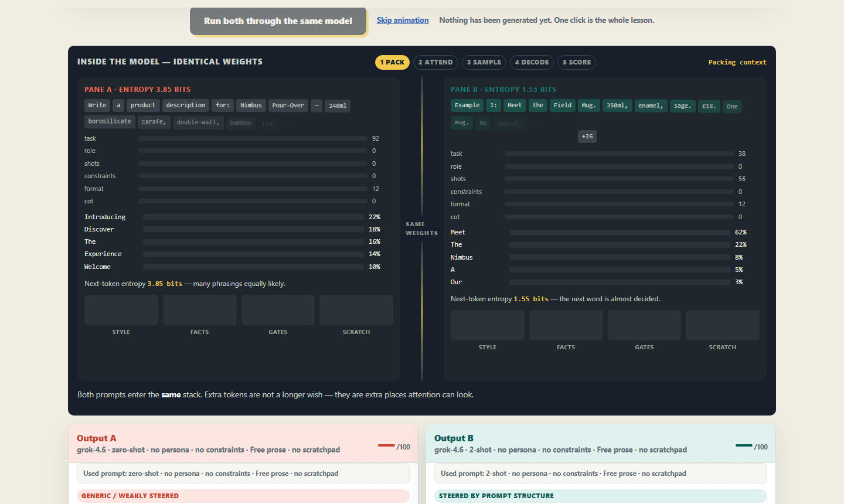Click the 'Welcome' probability bar
The height and width of the screenshot is (504, 844).
tap(253, 267)
